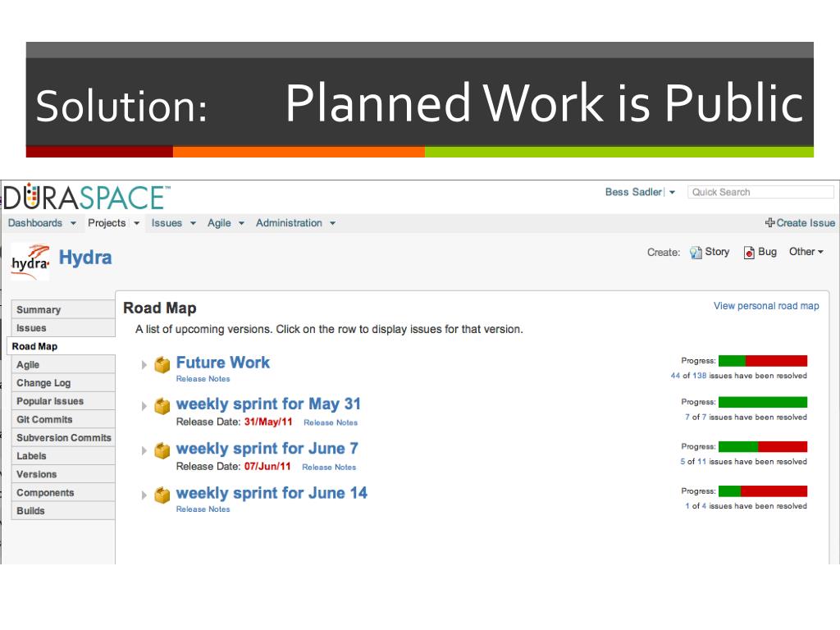Click the June 14 sprint progress bar
Image resolution: width=840 pixels, height=630 pixels.
tap(763, 491)
